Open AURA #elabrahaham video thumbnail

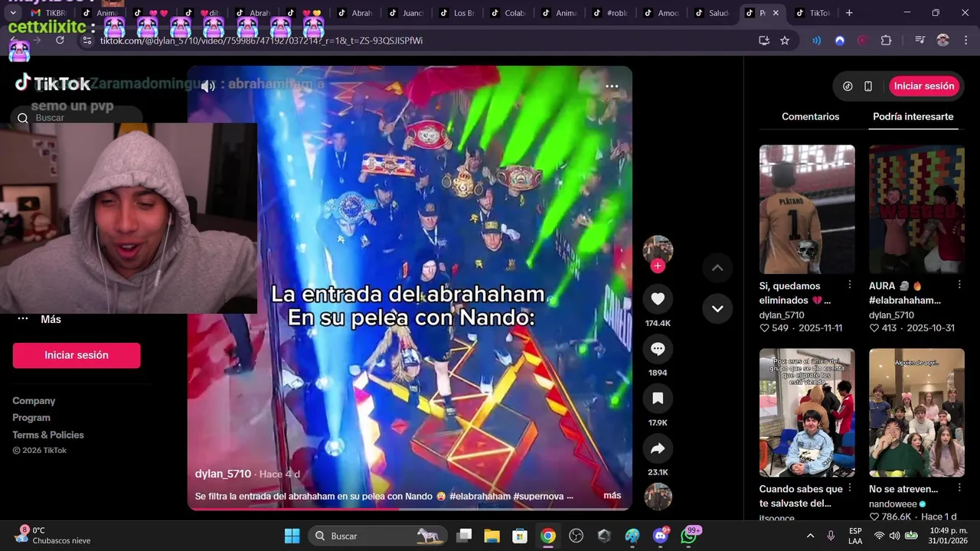[916, 209]
